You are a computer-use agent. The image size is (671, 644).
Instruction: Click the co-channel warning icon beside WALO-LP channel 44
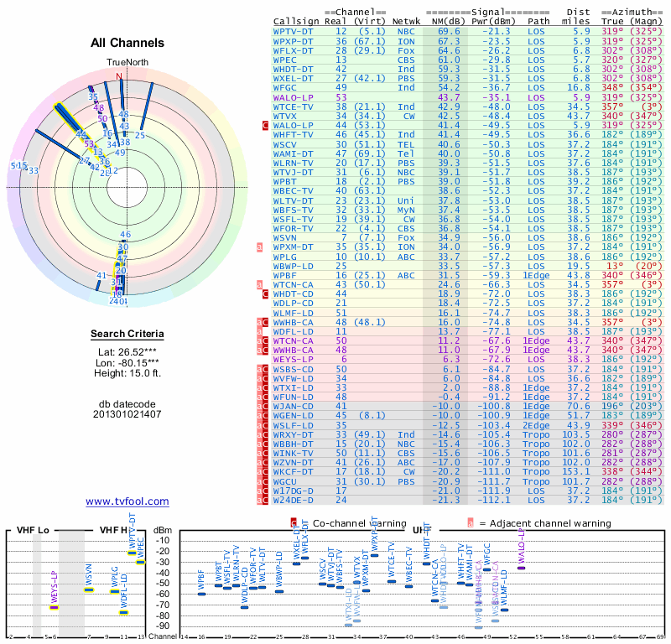265,126
